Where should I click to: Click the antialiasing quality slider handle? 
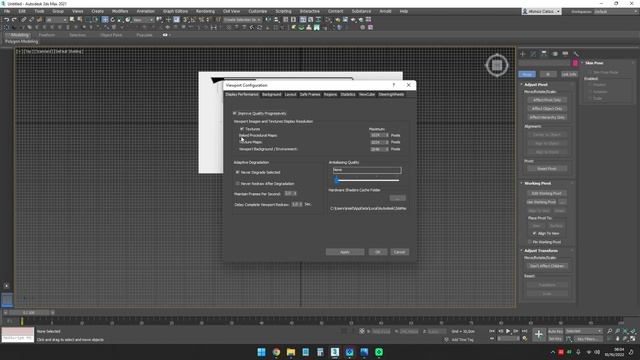coord(337,180)
